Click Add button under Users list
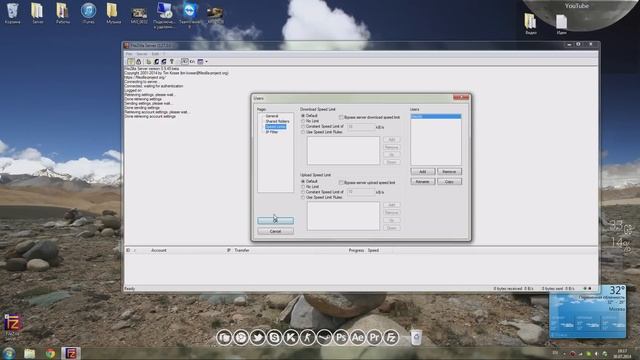 (422, 171)
